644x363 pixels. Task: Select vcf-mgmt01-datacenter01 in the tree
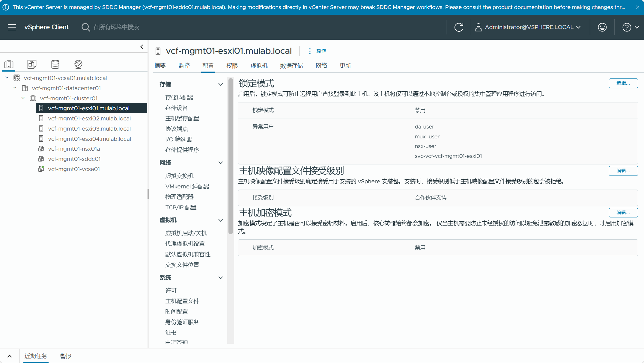(66, 88)
